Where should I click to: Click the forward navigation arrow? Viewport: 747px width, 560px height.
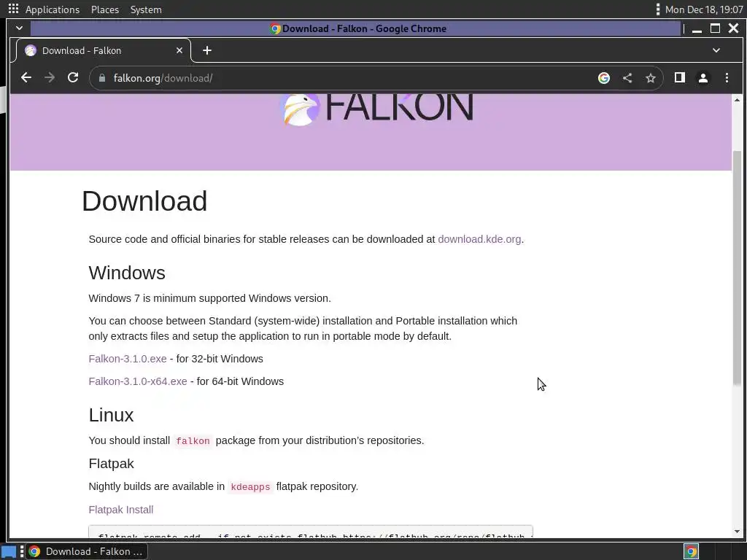50,77
